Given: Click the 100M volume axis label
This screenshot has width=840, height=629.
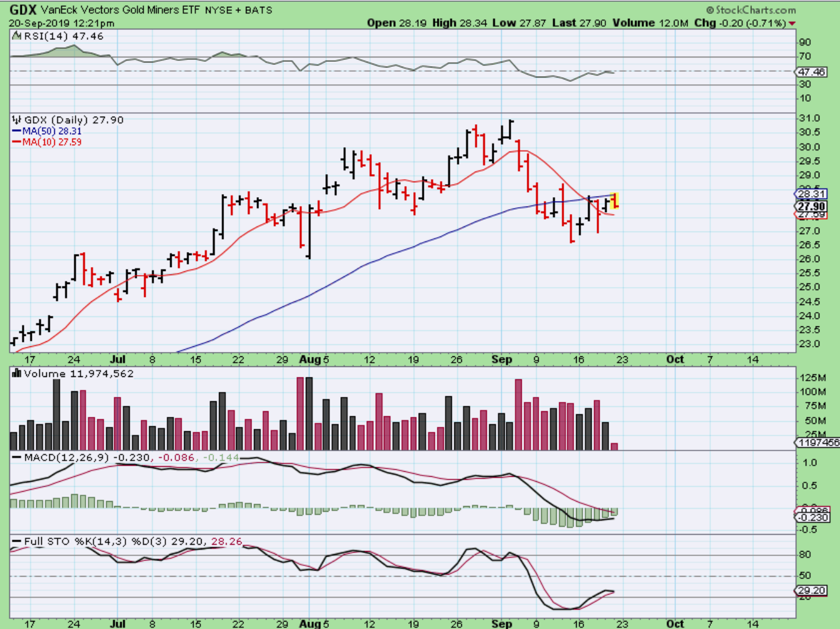Looking at the screenshot, I should pos(813,392).
